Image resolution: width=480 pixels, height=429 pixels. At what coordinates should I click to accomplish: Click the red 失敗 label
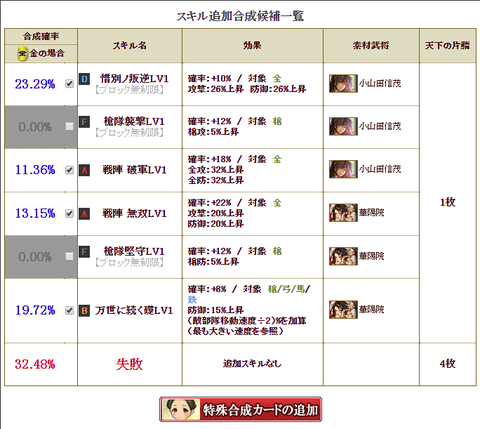(x=129, y=364)
